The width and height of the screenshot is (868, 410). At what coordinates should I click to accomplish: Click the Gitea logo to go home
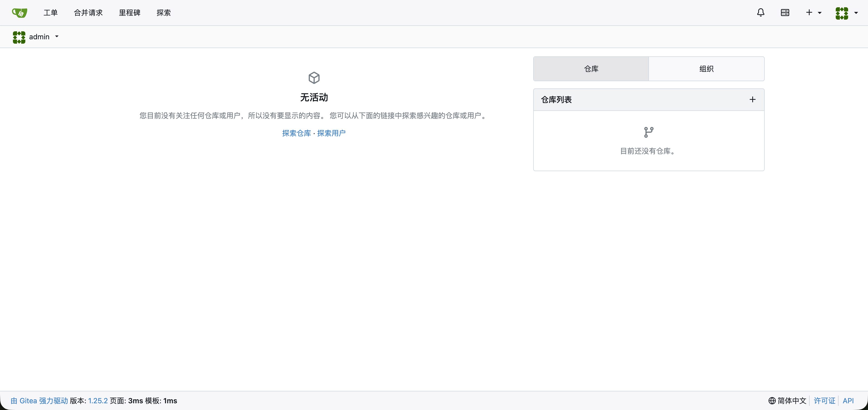pos(19,12)
